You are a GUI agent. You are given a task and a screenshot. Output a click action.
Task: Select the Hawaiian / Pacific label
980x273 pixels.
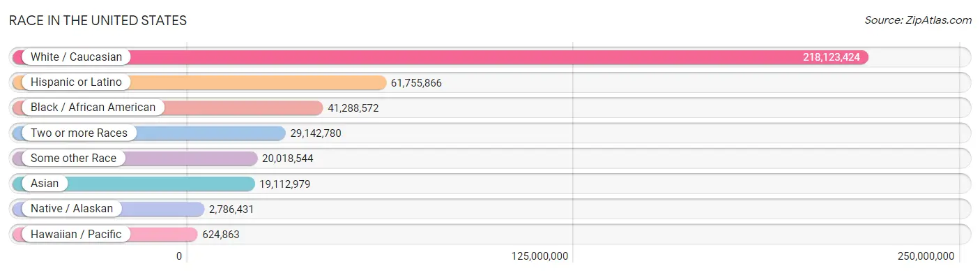tap(76, 235)
